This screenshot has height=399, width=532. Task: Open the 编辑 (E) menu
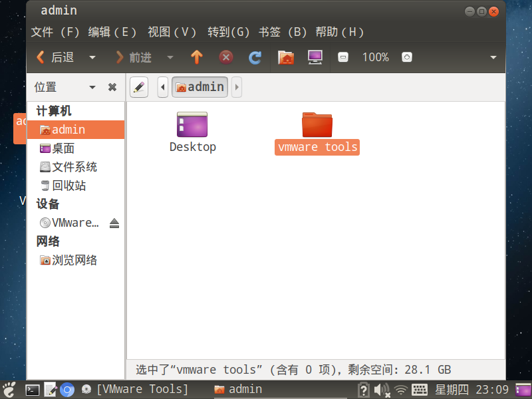[112, 32]
